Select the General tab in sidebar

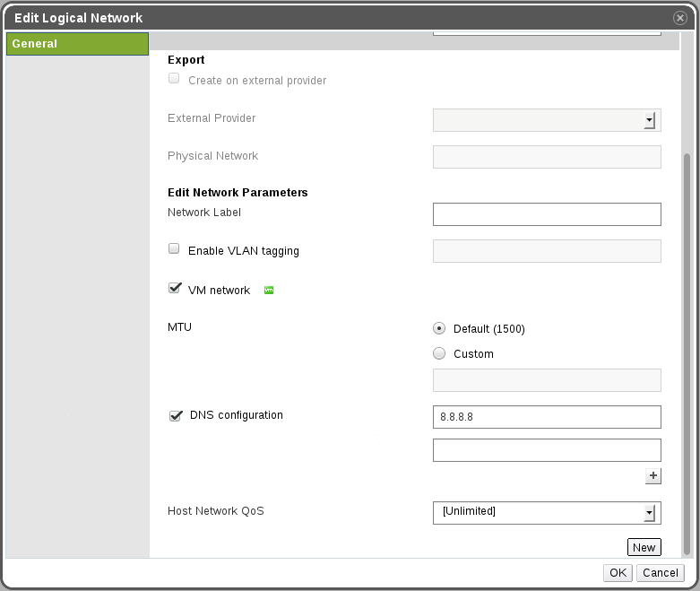pyautogui.click(x=77, y=44)
